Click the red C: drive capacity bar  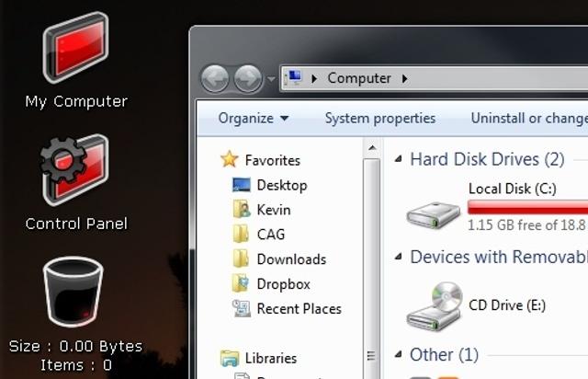click(527, 207)
